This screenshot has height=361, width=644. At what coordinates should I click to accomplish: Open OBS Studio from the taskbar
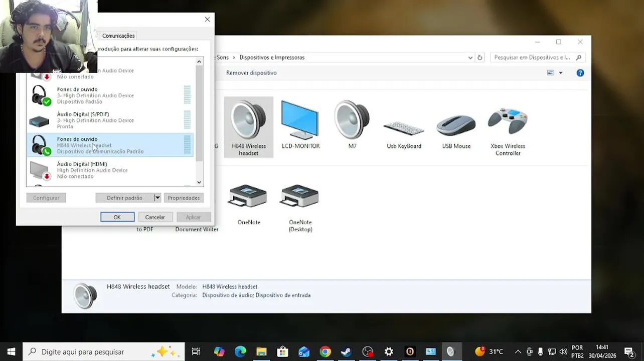point(368,351)
